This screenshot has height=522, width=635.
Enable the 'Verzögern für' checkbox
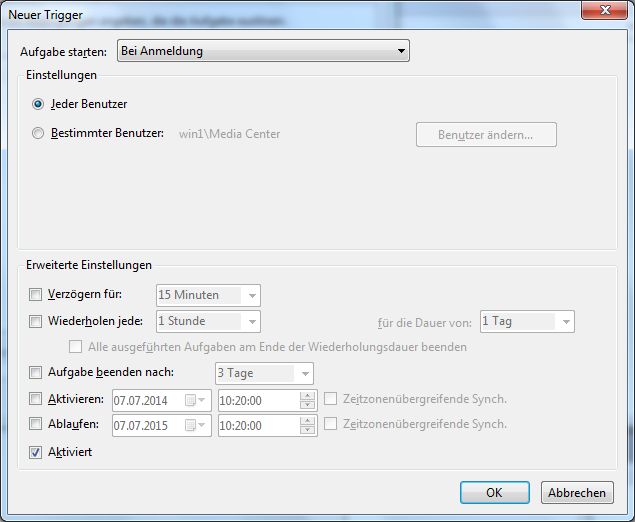click(35, 294)
